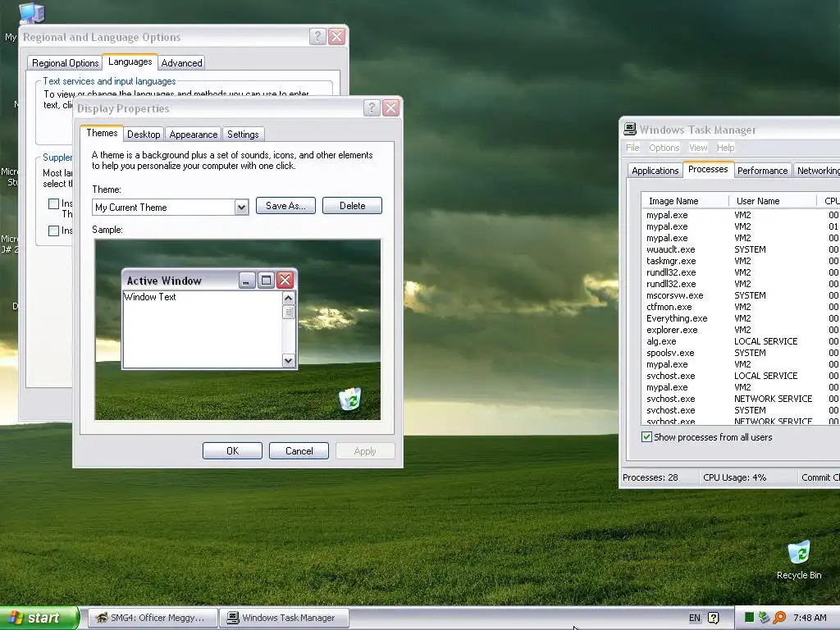Click OK in Display Properties

[x=232, y=450]
